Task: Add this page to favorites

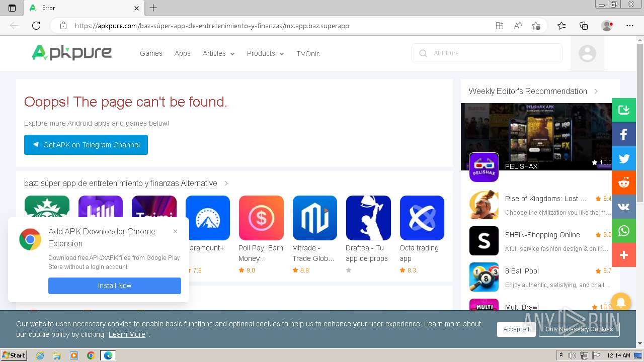Action: [x=536, y=26]
